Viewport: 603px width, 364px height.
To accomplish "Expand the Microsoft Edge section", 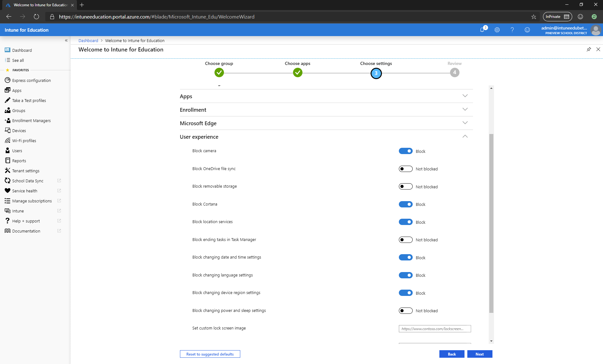I will pyautogui.click(x=465, y=123).
